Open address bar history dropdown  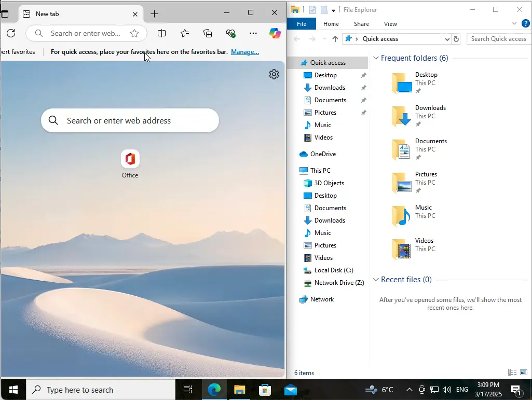[x=447, y=39]
